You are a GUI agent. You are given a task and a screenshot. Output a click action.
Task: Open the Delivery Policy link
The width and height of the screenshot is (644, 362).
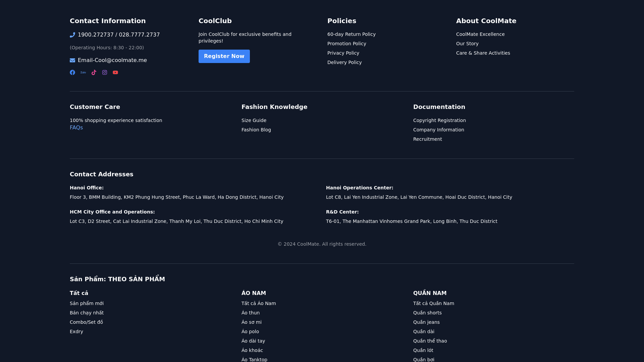(x=344, y=62)
